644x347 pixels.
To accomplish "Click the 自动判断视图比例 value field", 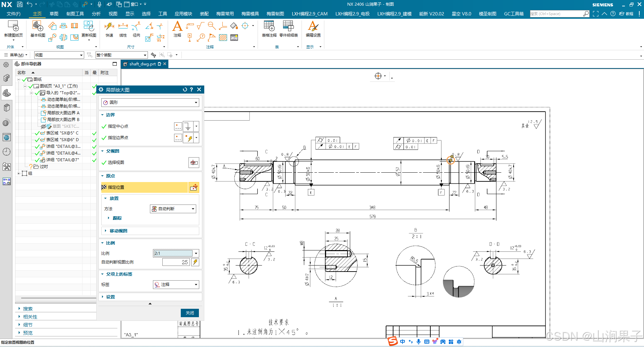I will 176,262.
